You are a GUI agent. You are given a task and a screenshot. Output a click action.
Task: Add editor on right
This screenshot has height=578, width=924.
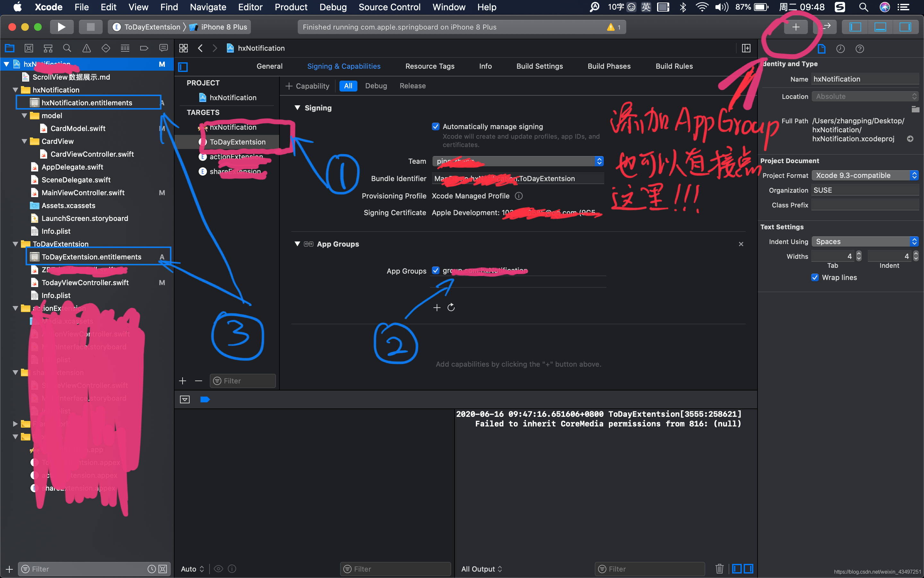click(746, 48)
